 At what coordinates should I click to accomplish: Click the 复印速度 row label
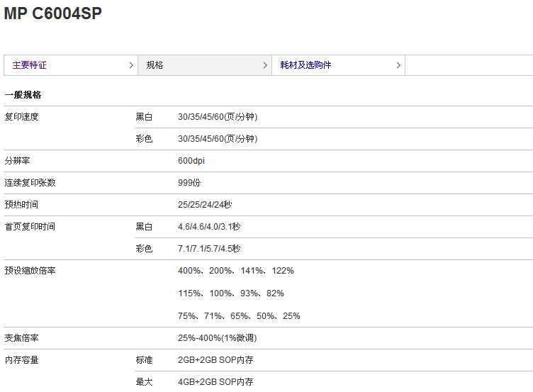tap(21, 117)
